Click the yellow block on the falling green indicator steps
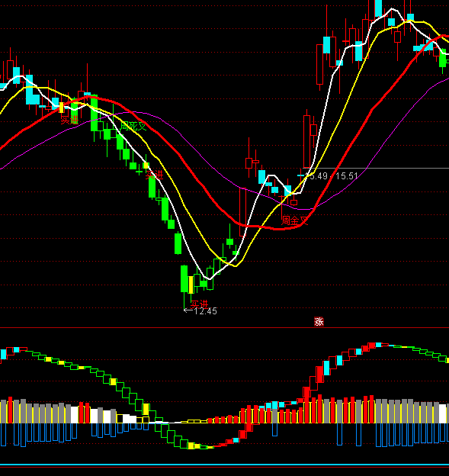The width and height of the screenshot is (449, 476). click(x=146, y=409)
